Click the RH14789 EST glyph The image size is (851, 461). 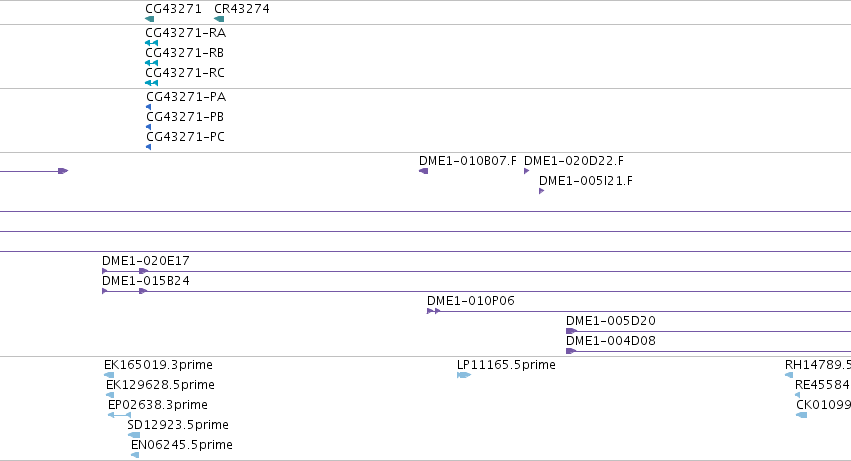tap(789, 375)
